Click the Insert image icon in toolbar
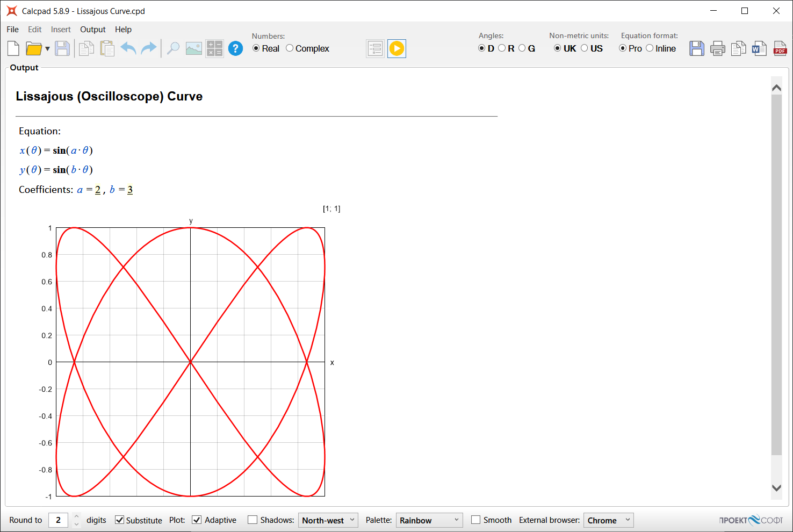793x532 pixels. (193, 49)
